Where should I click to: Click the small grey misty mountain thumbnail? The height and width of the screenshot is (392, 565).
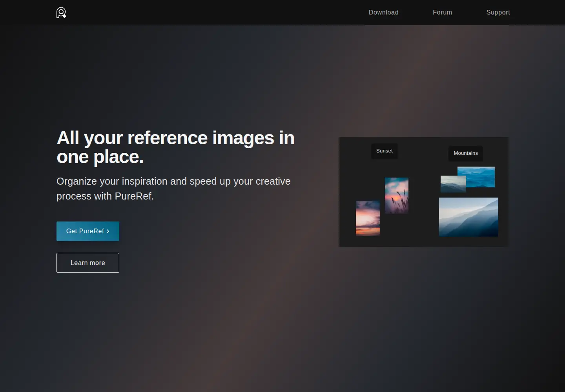click(453, 184)
